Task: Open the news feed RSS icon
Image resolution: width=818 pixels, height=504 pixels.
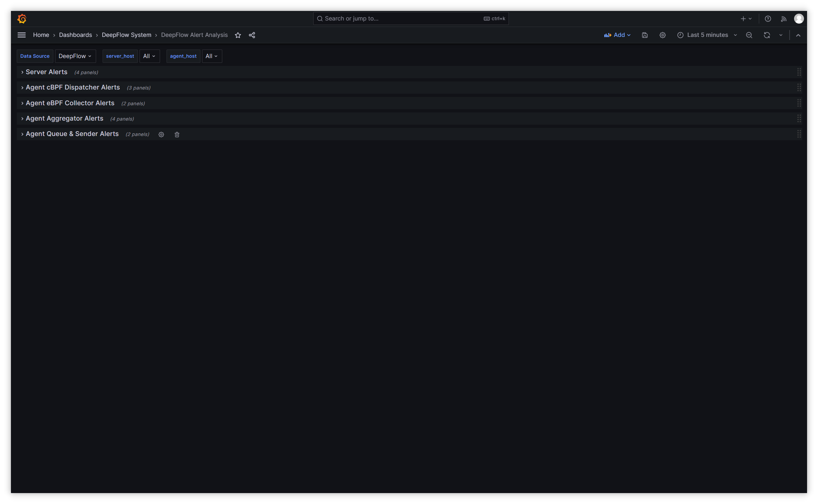Action: (783, 19)
